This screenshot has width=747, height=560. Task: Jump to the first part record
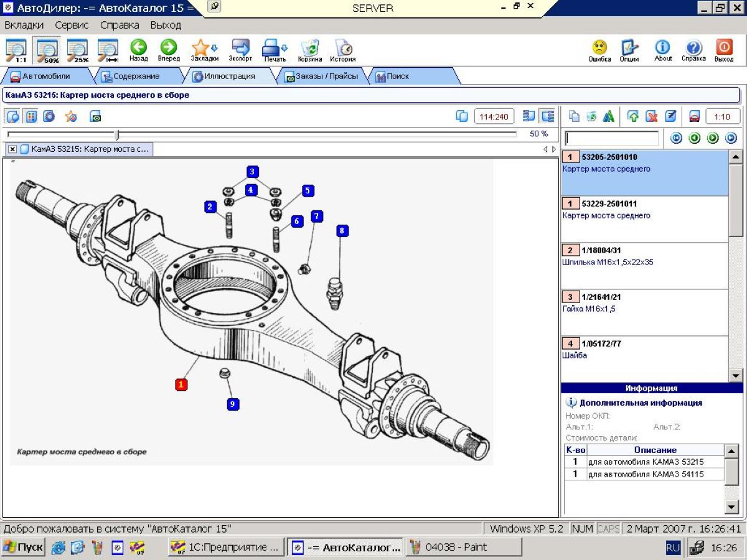[675, 139]
